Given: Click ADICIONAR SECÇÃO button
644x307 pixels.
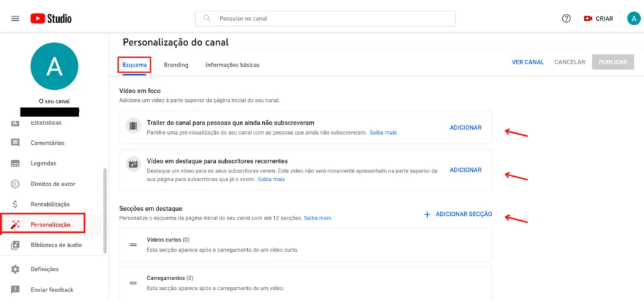Looking at the screenshot, I should [x=458, y=215].
